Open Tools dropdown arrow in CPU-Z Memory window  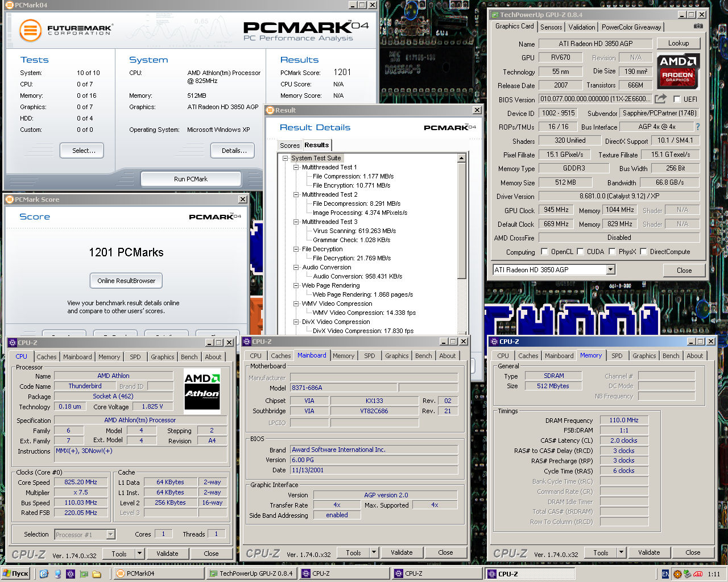[621, 552]
